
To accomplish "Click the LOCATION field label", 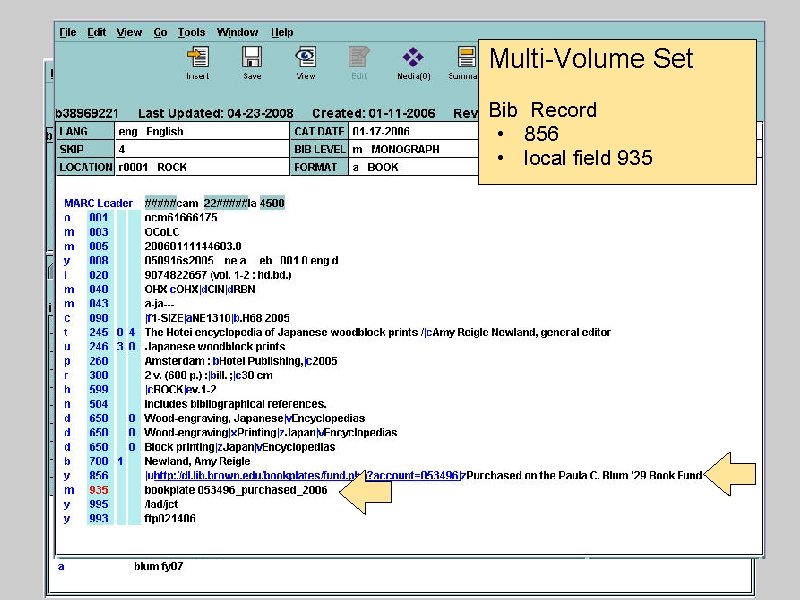I will [85, 167].
